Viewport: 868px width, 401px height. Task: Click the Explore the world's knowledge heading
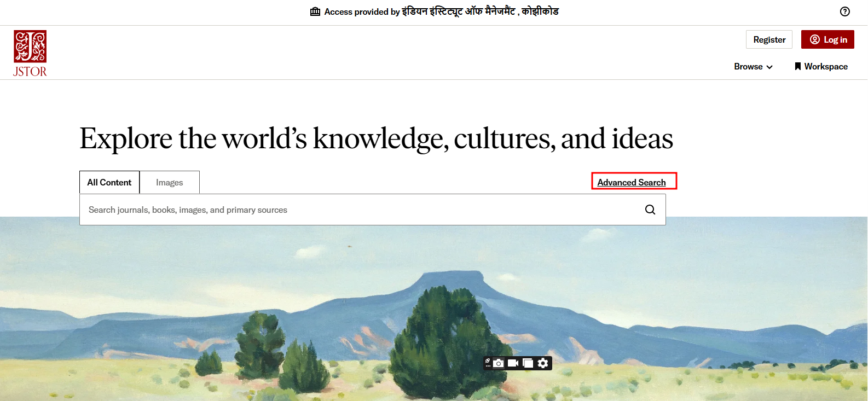tap(376, 138)
